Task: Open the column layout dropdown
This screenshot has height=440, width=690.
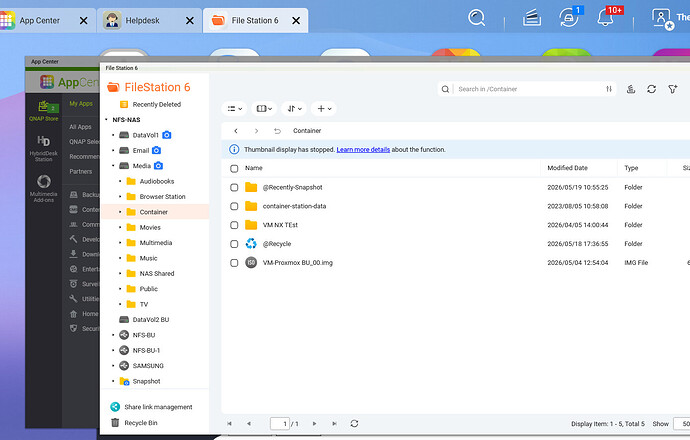Action: [x=264, y=109]
